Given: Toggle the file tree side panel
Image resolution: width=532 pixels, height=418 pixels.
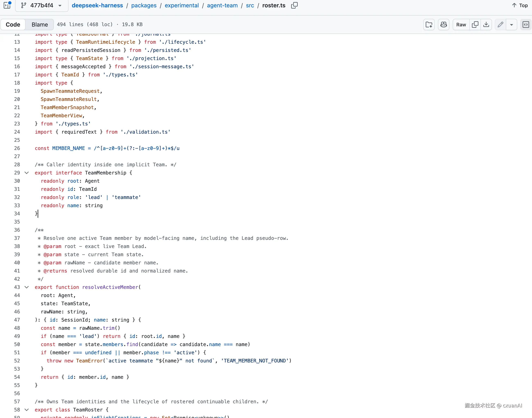Looking at the screenshot, I should [7, 5].
